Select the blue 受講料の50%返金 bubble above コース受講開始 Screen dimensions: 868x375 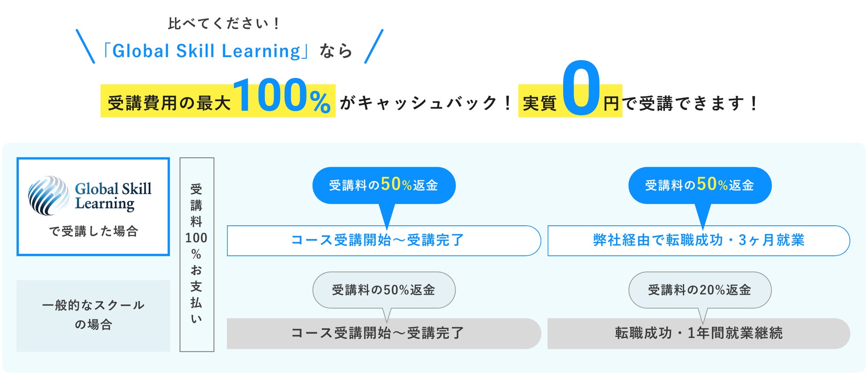384,186
